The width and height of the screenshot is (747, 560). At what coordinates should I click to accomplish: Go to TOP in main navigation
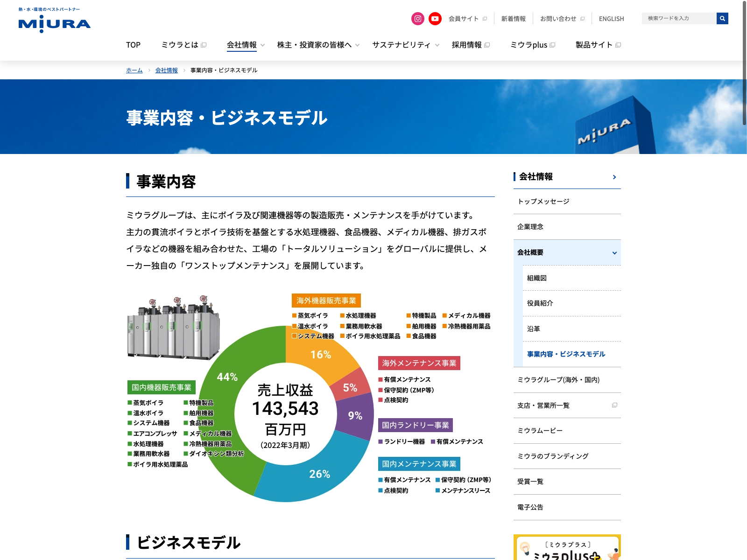133,45
